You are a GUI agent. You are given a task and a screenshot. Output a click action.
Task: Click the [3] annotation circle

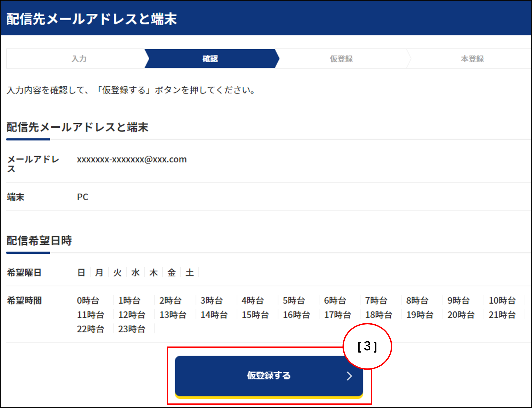coord(367,346)
